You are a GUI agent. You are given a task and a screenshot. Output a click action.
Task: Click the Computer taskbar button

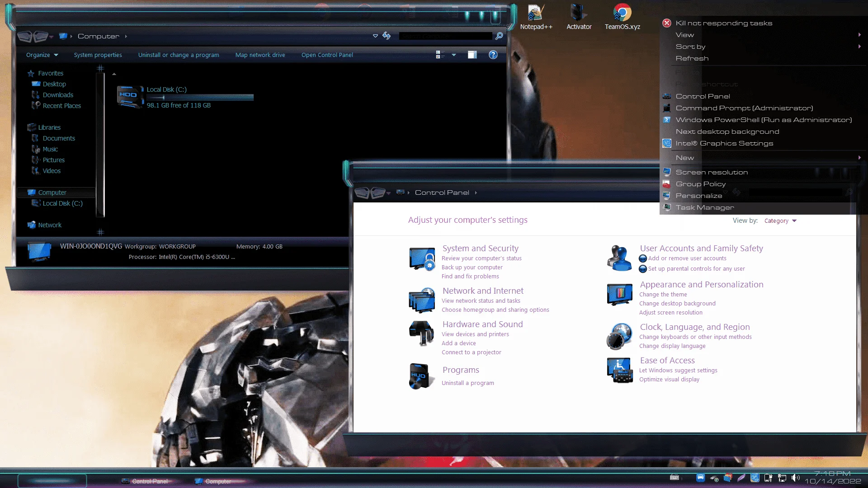[x=213, y=481]
